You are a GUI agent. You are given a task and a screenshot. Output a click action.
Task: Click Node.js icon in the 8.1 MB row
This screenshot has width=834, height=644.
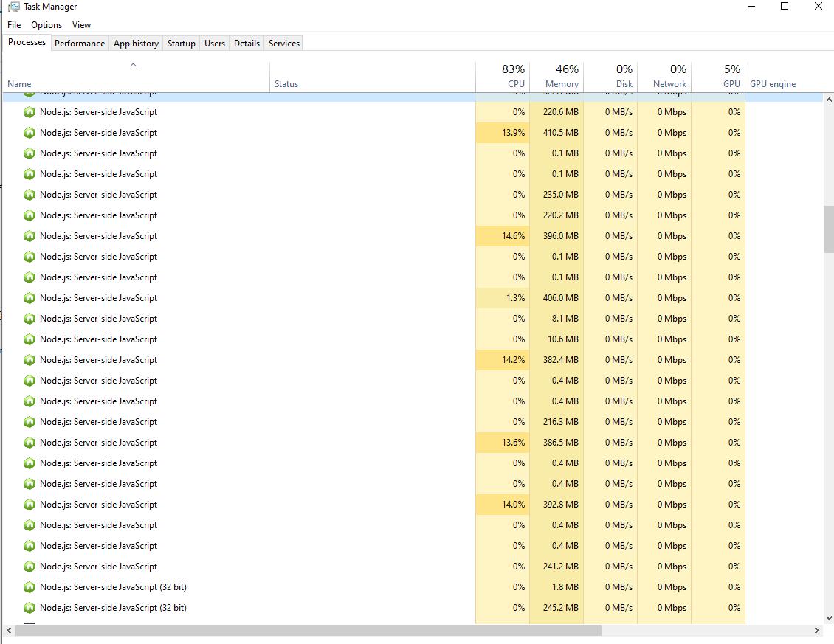pyautogui.click(x=30, y=319)
